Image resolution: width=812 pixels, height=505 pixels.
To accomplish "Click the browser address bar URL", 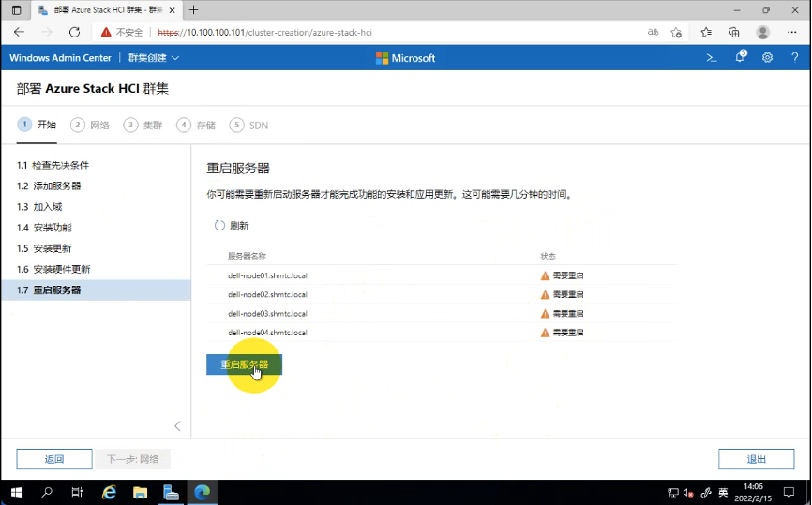I will pyautogui.click(x=264, y=32).
